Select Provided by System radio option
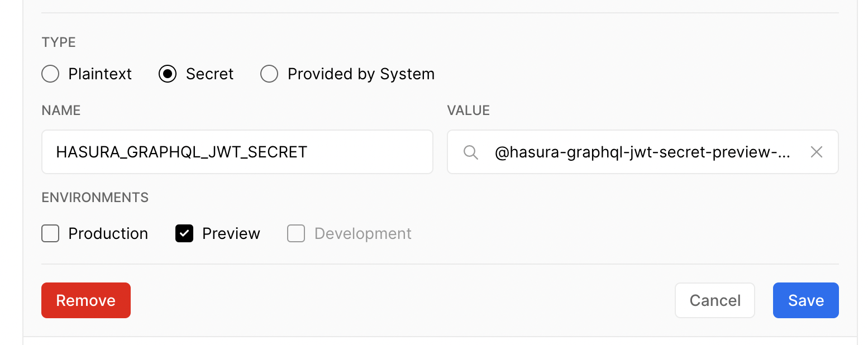 [269, 74]
